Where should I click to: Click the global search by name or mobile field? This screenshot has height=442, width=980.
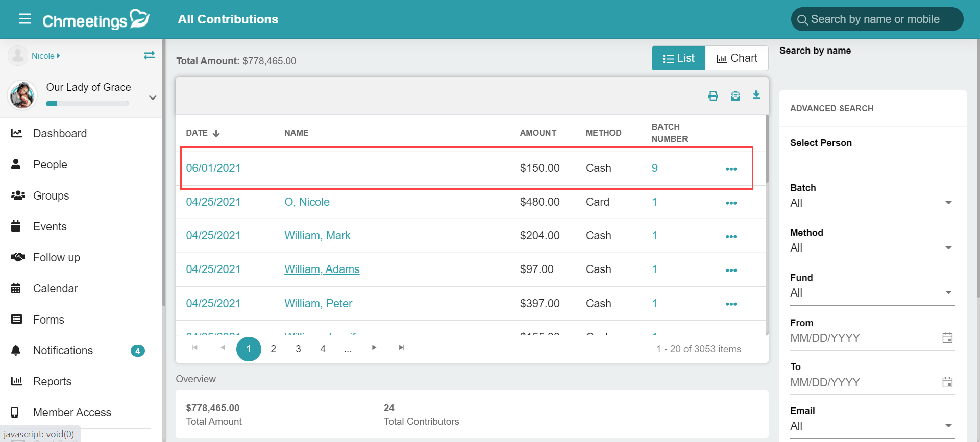click(x=877, y=19)
